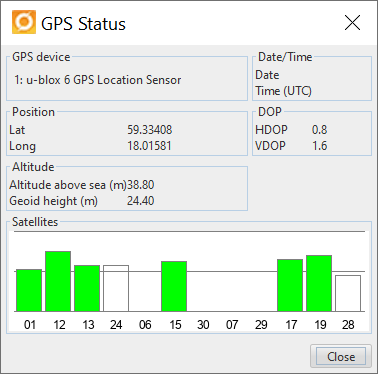The width and height of the screenshot is (378, 374).
Task: Select the u-blox 6 GPS Location Sensor entry
Action: pos(98,80)
